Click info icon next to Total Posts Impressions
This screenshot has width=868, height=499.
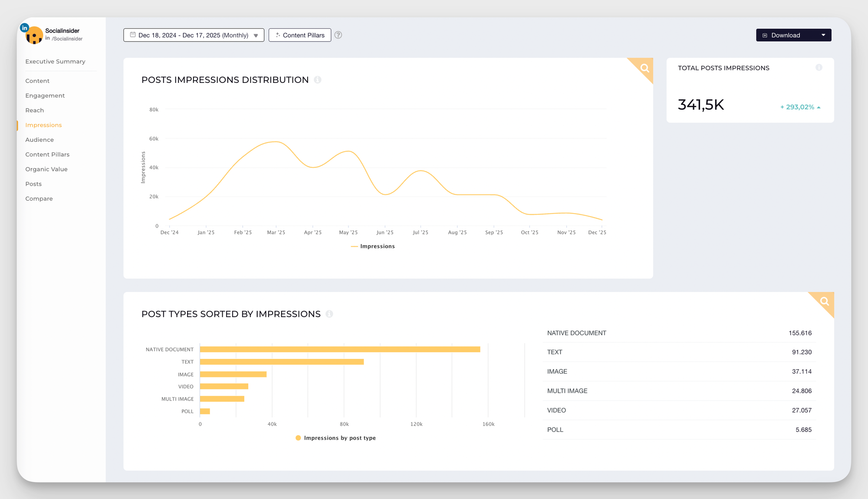pos(819,67)
